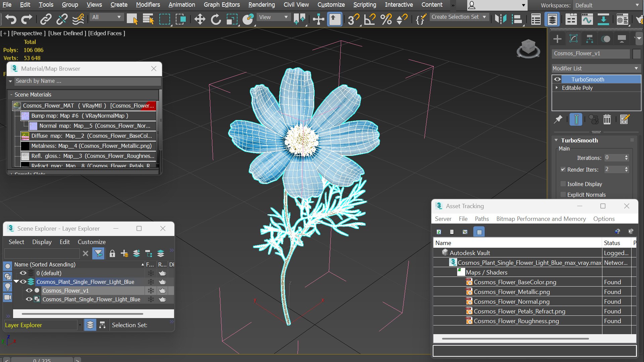Click the Remove Modifier trash icon
This screenshot has height=362, width=644.
(x=607, y=119)
